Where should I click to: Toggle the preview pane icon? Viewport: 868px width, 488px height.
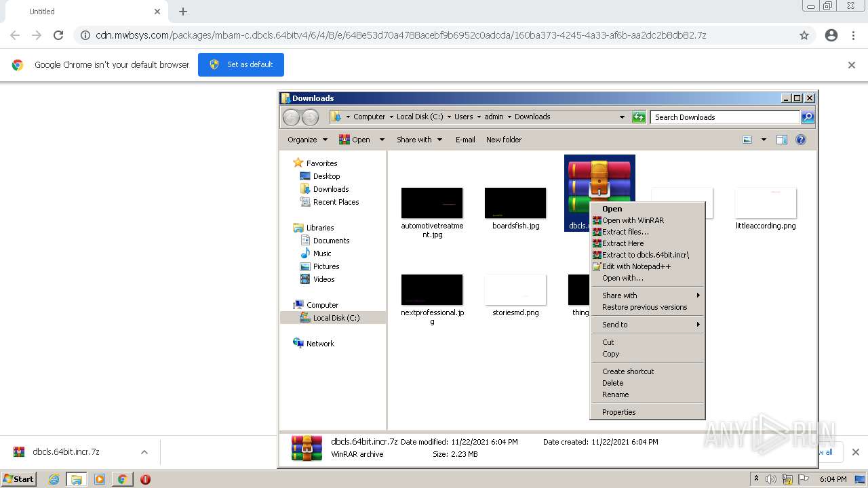pos(782,140)
